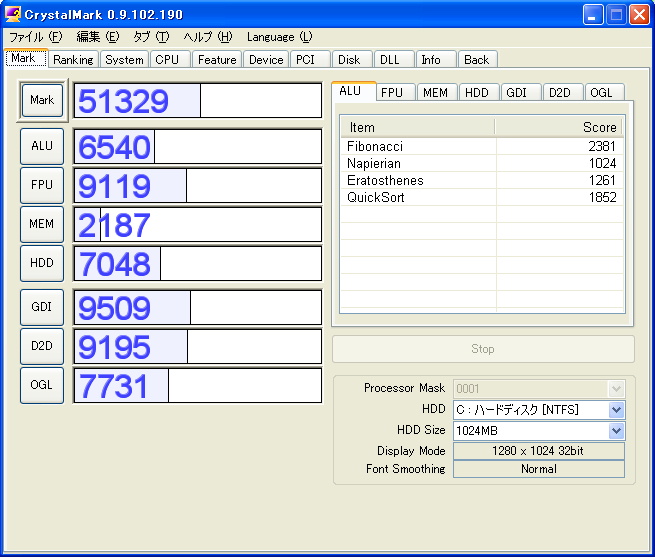Run the GDI benchmark button

point(42,307)
